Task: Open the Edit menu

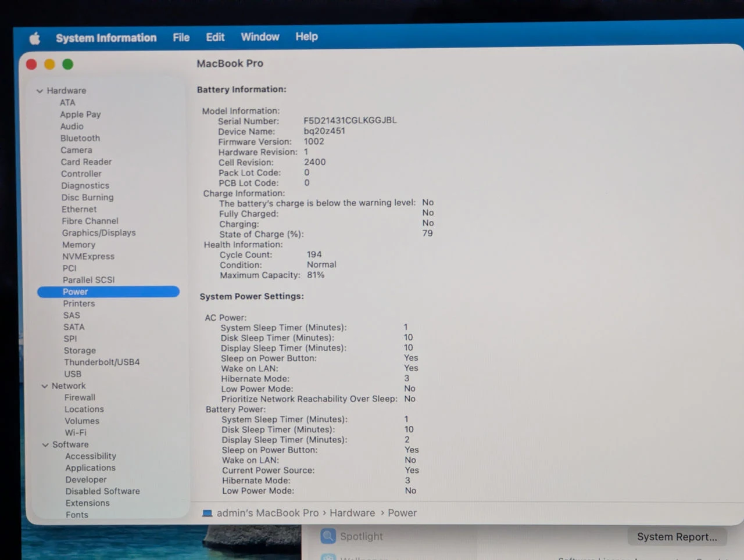Action: tap(215, 37)
